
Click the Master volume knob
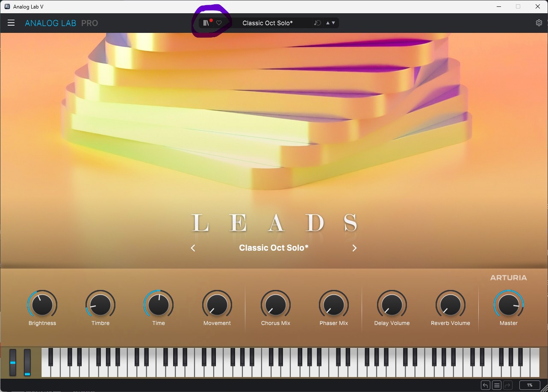(x=509, y=305)
